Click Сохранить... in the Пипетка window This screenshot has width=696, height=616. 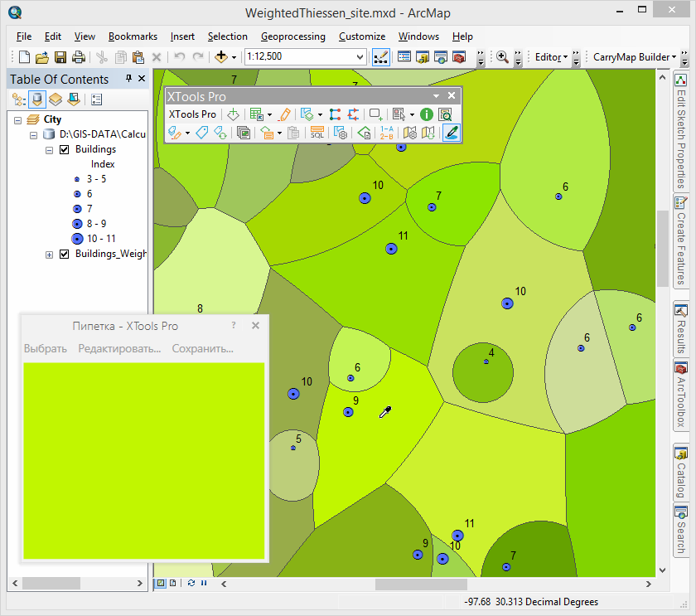pyautogui.click(x=202, y=349)
